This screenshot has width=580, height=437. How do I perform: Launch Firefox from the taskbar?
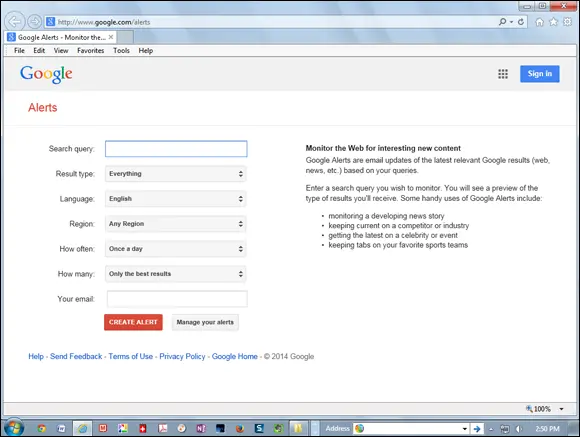coord(240,428)
